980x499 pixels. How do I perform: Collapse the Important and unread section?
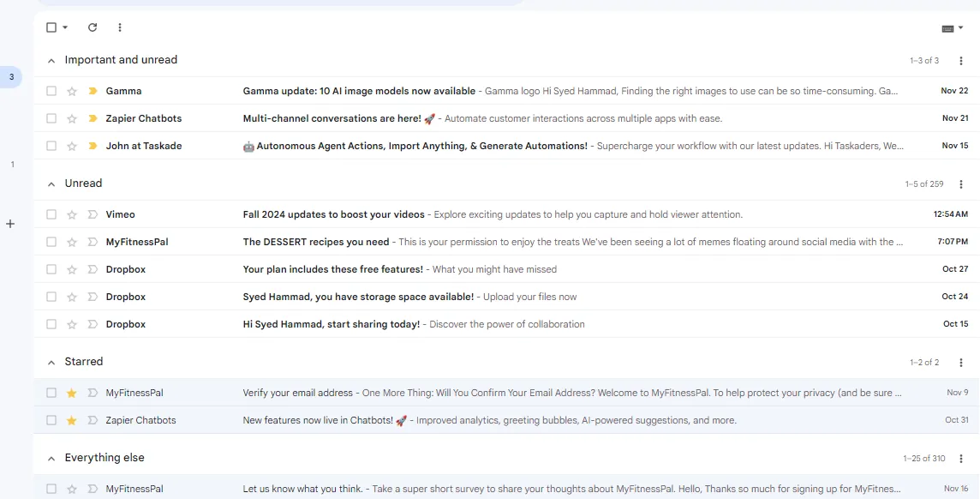click(x=51, y=60)
